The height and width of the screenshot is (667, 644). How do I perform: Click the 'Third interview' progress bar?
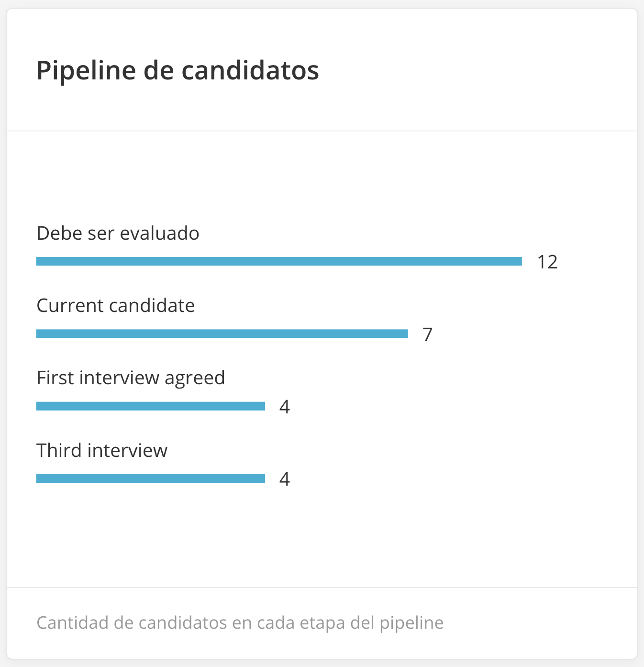coord(151,478)
